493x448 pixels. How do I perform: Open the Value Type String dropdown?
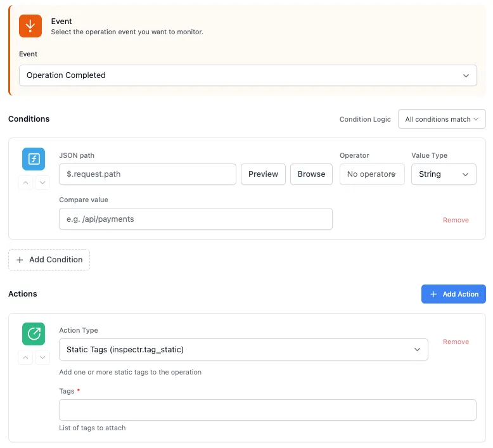click(443, 174)
